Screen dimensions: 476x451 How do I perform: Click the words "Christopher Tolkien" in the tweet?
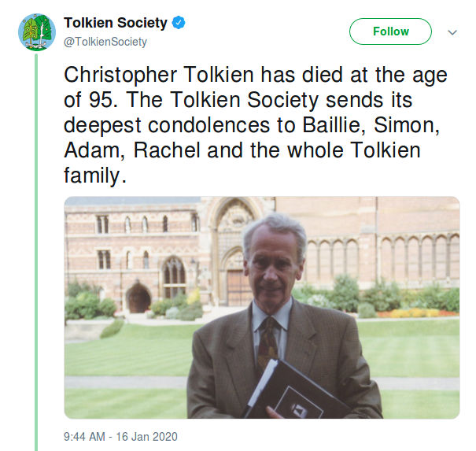click(161, 76)
